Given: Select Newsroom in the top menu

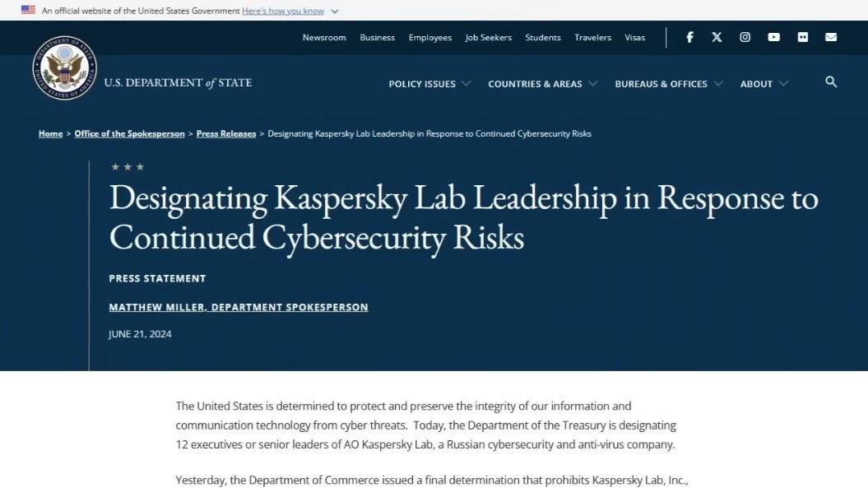Looking at the screenshot, I should 324,37.
